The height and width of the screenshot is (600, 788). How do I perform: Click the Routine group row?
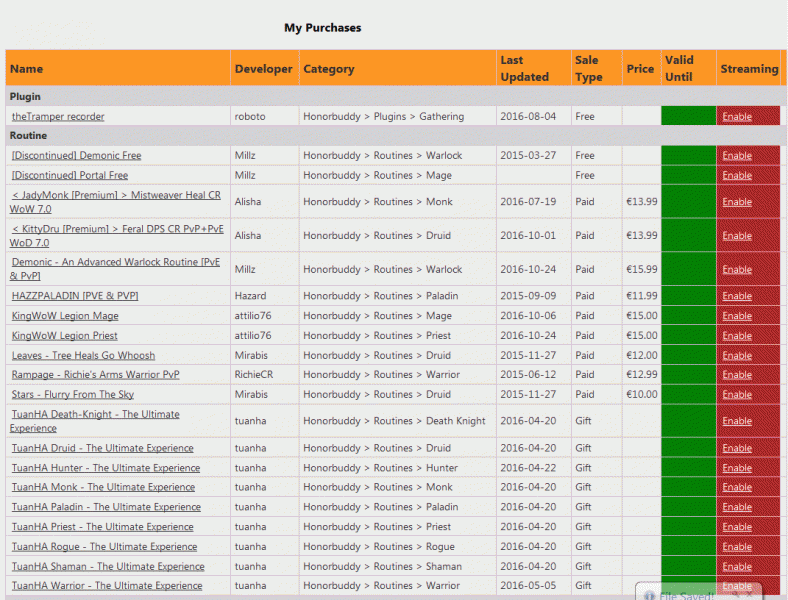coord(396,135)
